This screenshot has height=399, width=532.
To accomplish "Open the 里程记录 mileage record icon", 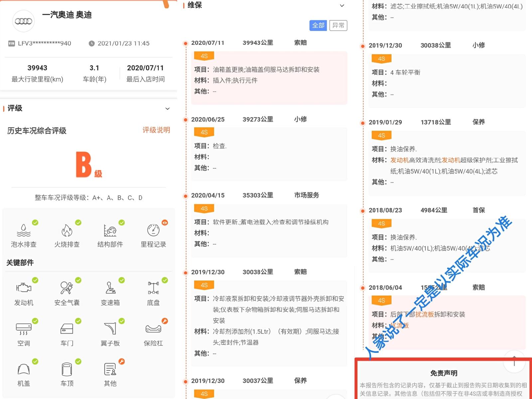I will [x=153, y=230].
